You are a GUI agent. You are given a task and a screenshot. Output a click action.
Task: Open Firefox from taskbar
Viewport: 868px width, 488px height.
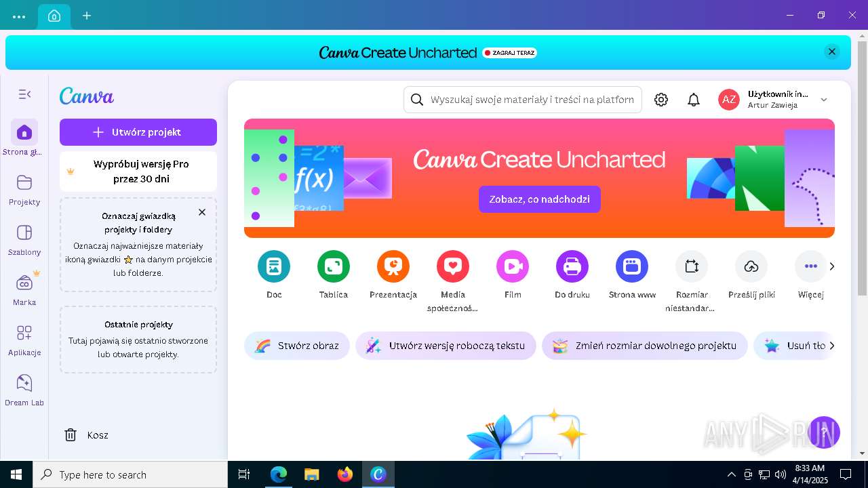(x=345, y=474)
